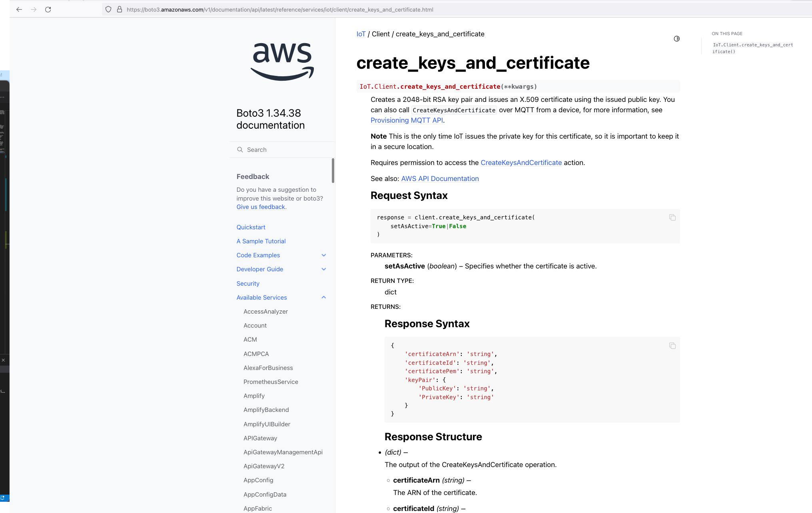Click the search magnifier icon

click(x=240, y=149)
